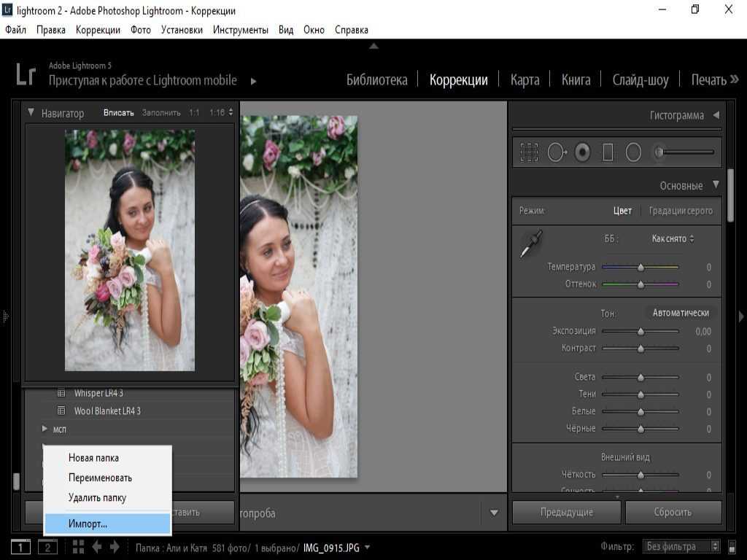
Task: Click the right panel vertical scrollbar
Action: pyautogui.click(x=731, y=195)
